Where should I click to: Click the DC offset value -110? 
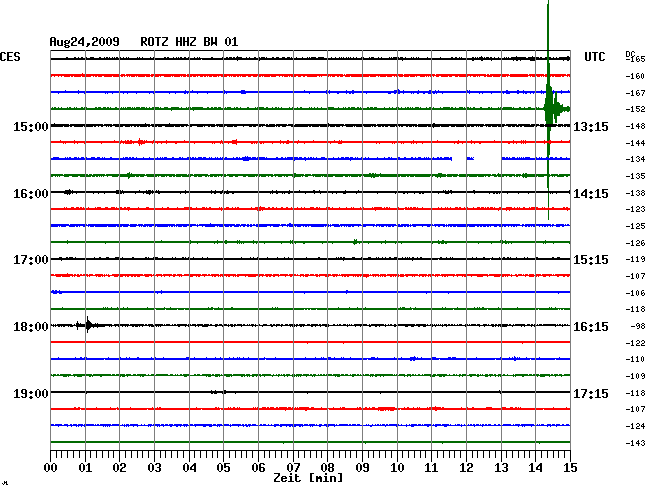pos(635,359)
